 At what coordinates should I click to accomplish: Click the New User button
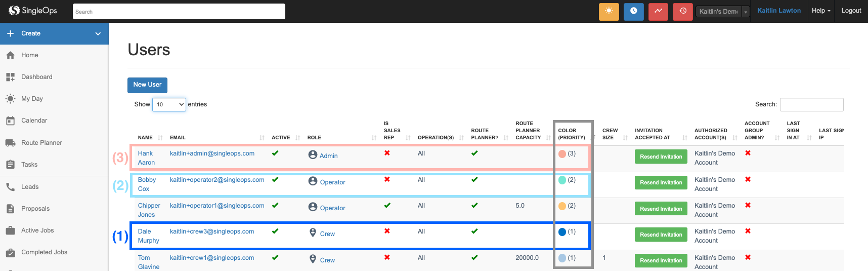coord(147,85)
